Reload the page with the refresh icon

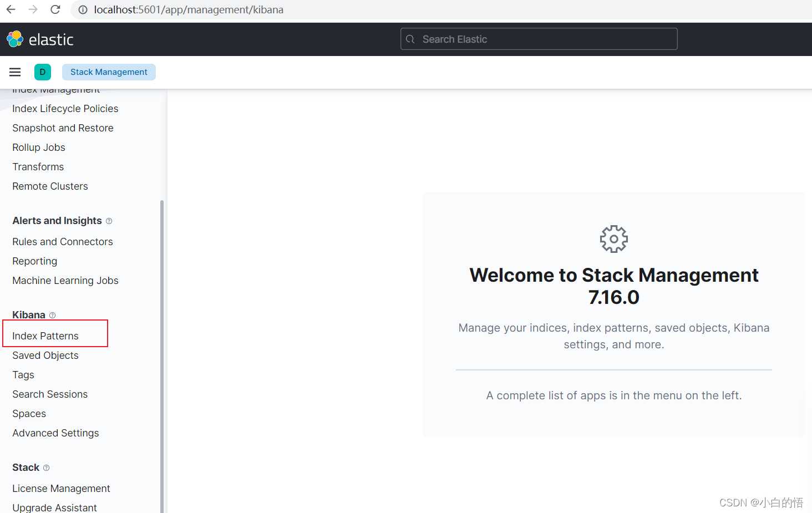coord(55,9)
